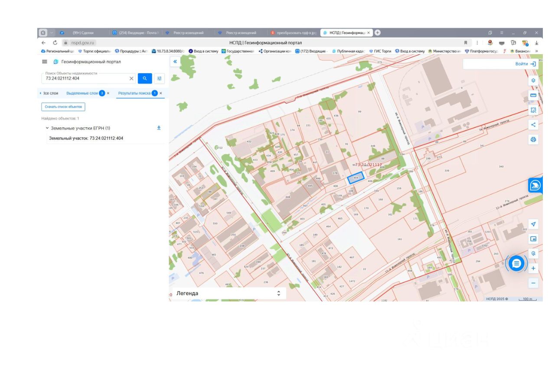Select parcel 404 highlighted on the map
The image size is (555, 392).
pyautogui.click(x=356, y=178)
